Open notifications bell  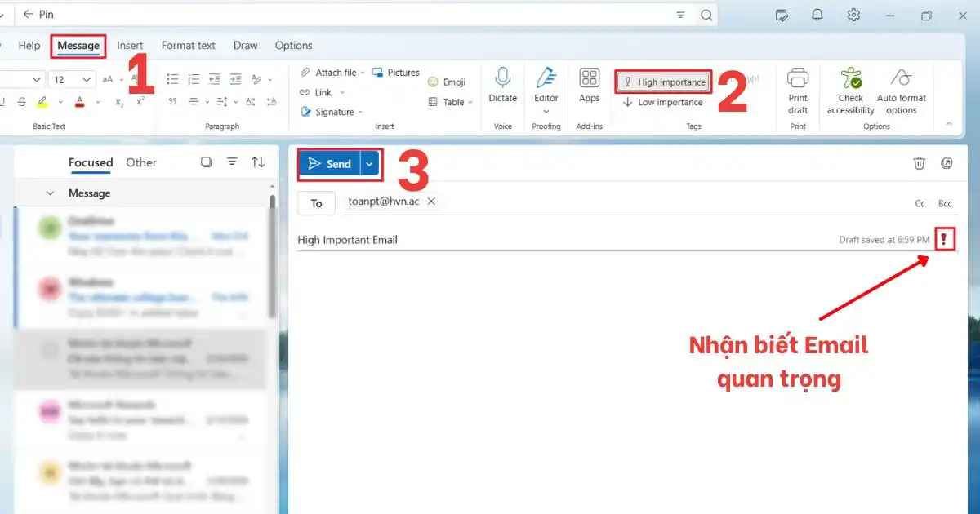(x=817, y=15)
